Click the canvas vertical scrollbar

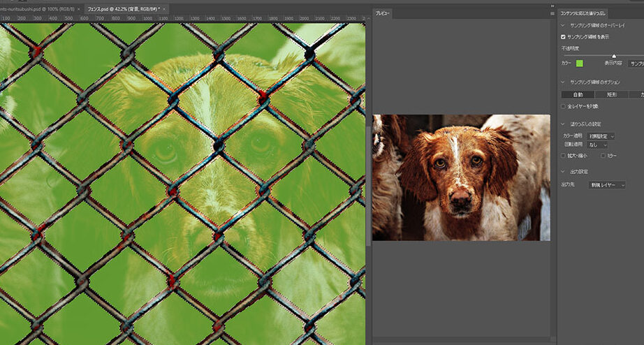point(368,185)
